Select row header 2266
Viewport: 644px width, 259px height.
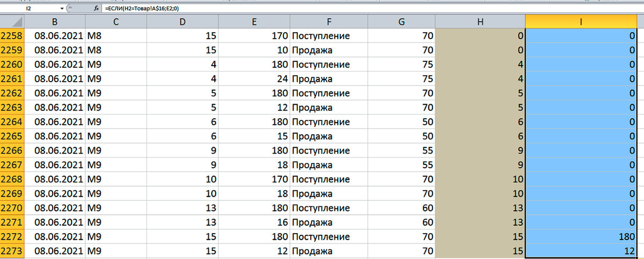coord(12,150)
